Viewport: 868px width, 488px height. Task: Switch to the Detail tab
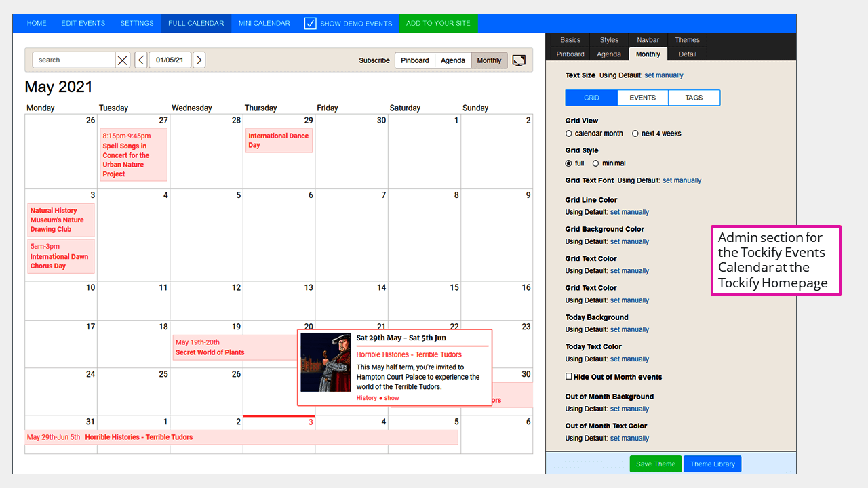(x=687, y=54)
